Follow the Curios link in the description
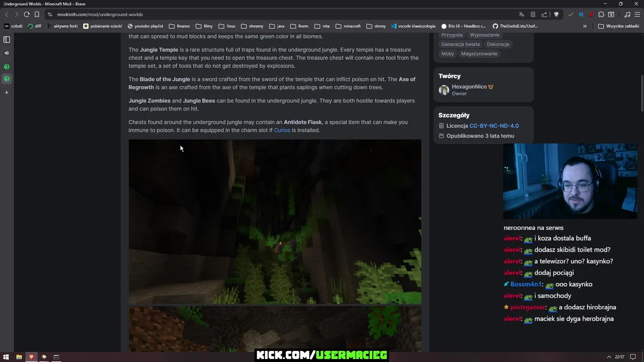 [282, 130]
